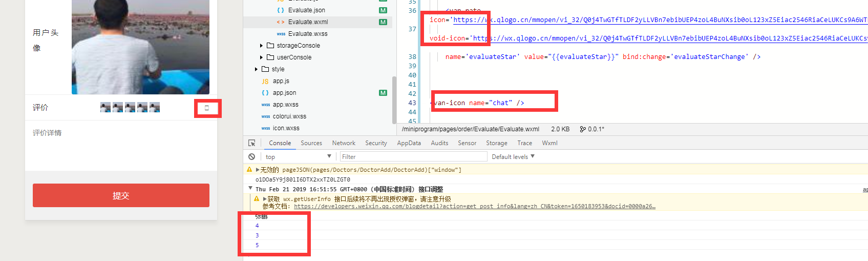Focus the 评价详情 text area

point(121,146)
